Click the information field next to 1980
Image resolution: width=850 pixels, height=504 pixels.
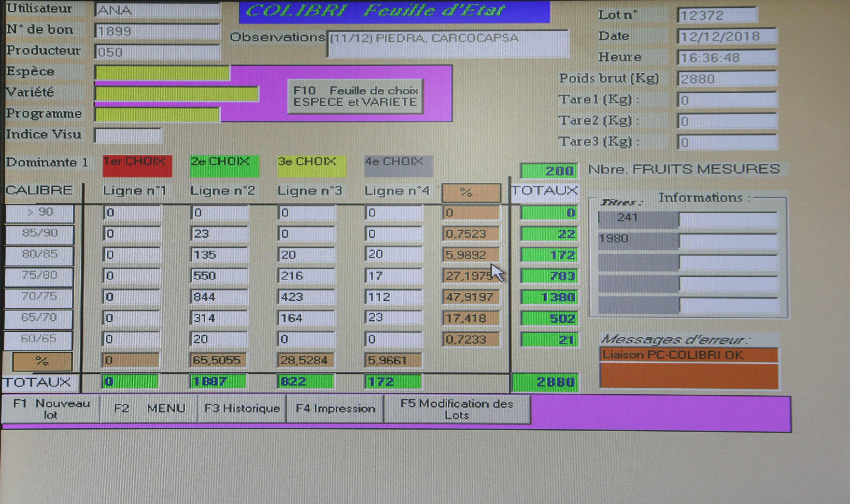728,241
